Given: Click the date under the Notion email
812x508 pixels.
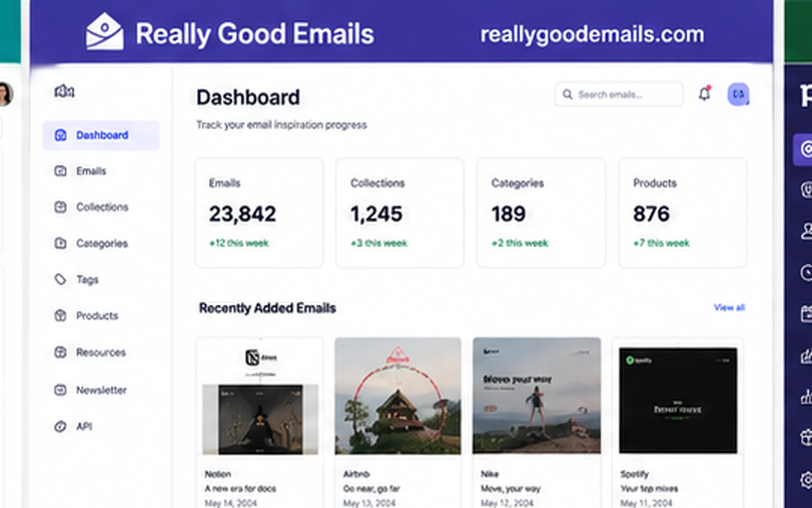Looking at the screenshot, I should pyautogui.click(x=231, y=503).
